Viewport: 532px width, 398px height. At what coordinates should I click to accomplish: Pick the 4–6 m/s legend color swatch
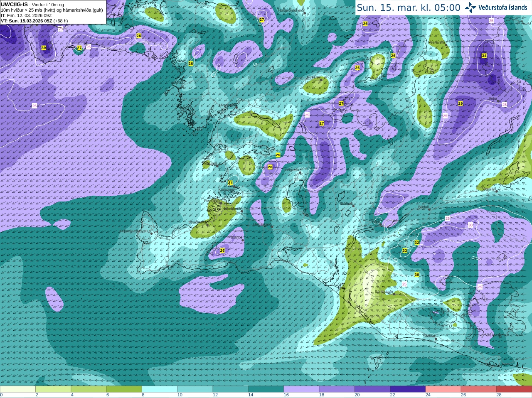click(x=89, y=389)
